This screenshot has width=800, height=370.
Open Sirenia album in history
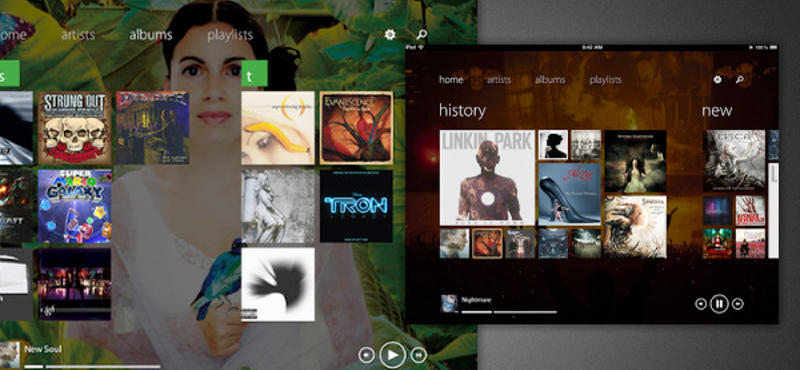pyautogui.click(x=635, y=227)
